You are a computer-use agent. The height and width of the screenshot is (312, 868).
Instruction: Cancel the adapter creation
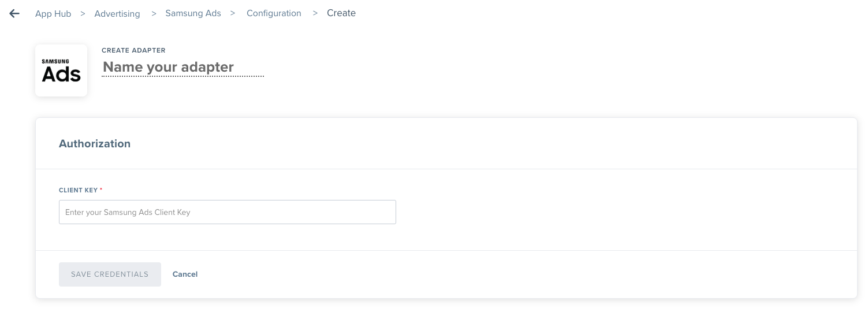coord(185,274)
